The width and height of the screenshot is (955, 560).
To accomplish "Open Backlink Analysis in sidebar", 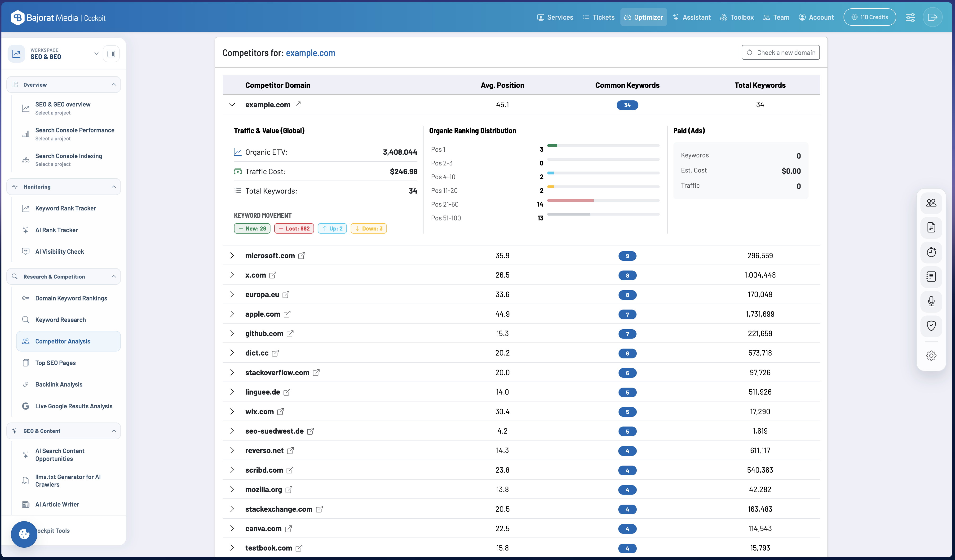I will pyautogui.click(x=68, y=385).
